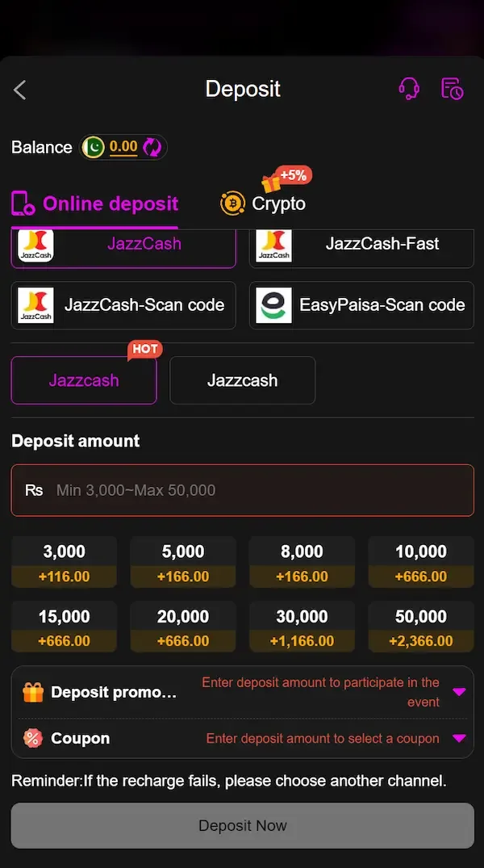Choose the second Jazzcash channel without HOT
The image size is (484, 868).
tap(242, 380)
